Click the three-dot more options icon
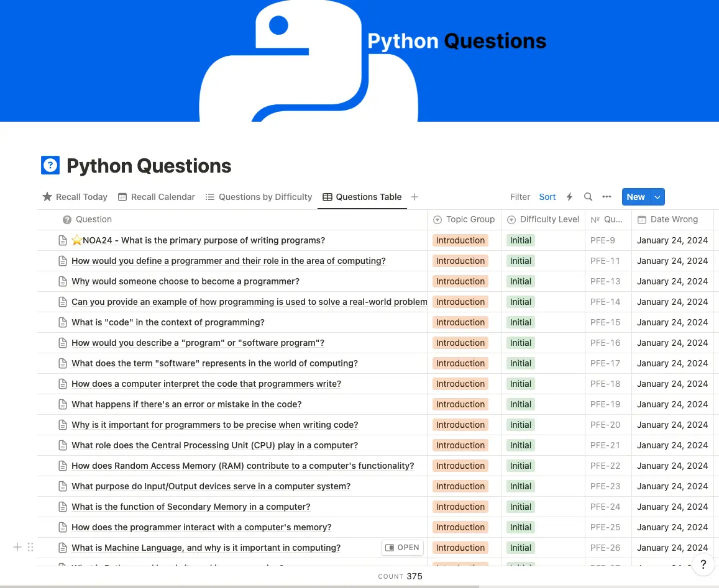The height and width of the screenshot is (588, 719). tap(607, 197)
